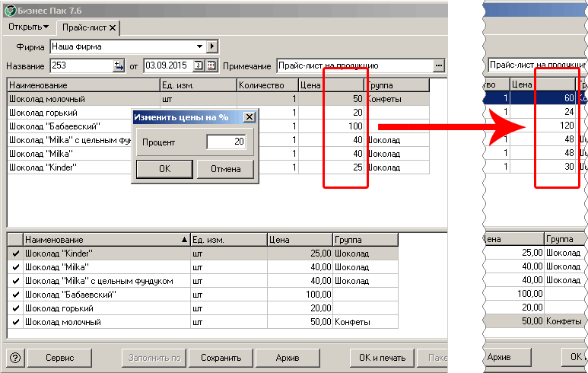Switch to the Прайс-лист tab
The width and height of the screenshot is (588, 373).
pos(84,27)
